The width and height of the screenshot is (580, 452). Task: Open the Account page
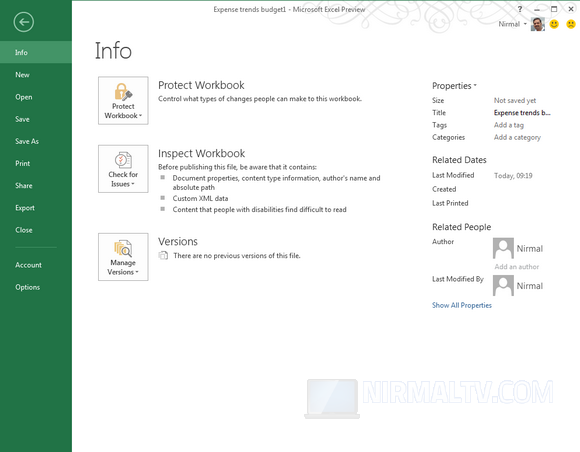(36, 265)
